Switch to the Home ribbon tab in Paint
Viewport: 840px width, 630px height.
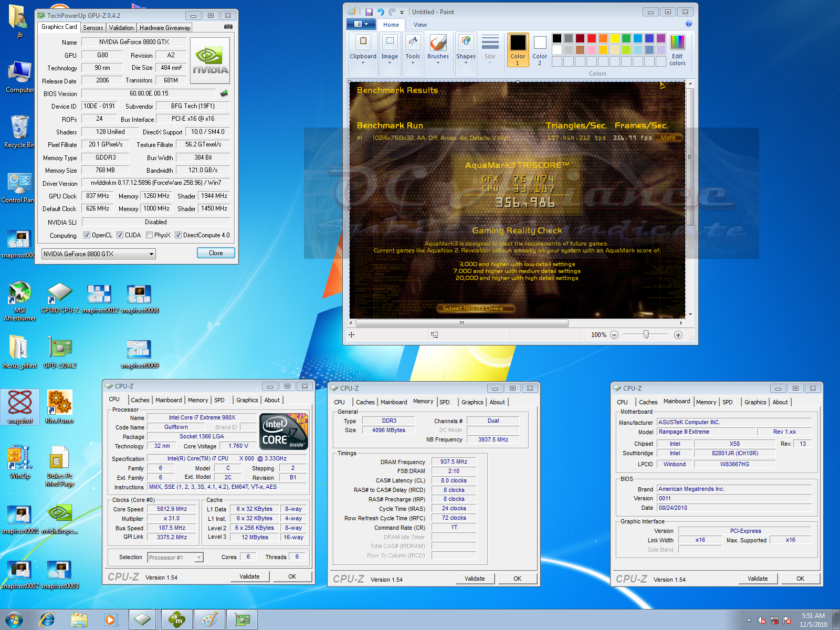click(x=391, y=25)
